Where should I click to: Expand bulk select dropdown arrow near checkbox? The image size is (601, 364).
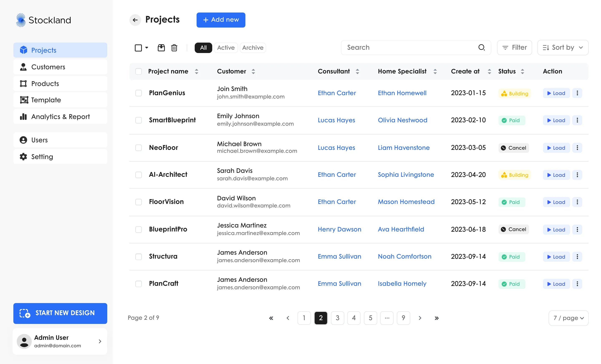pos(146,48)
